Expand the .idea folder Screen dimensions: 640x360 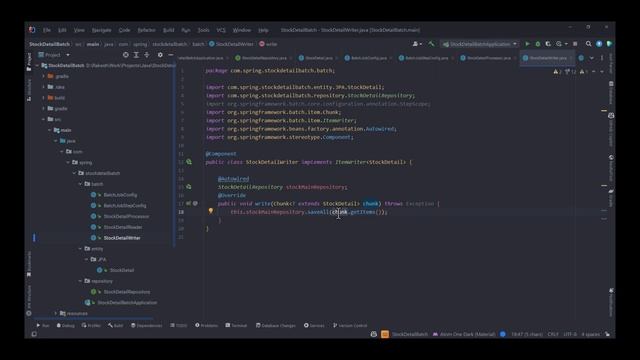44,87
